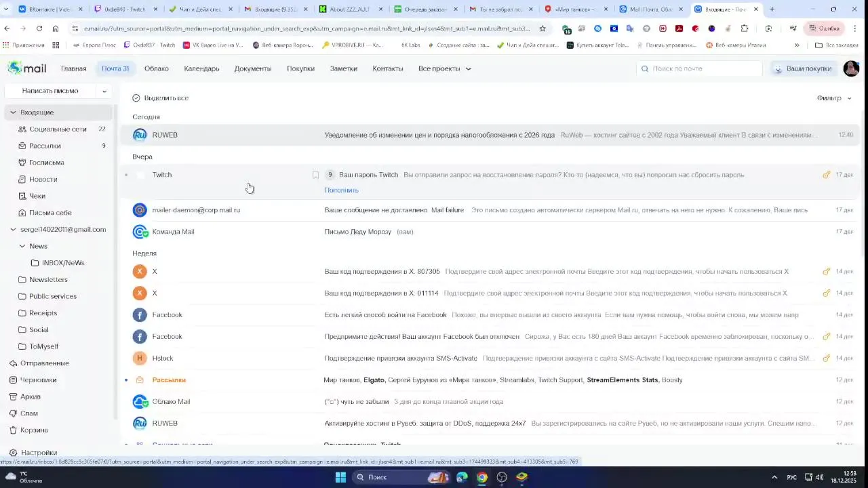Open the Контакты section
868x488 pixels.
388,68
